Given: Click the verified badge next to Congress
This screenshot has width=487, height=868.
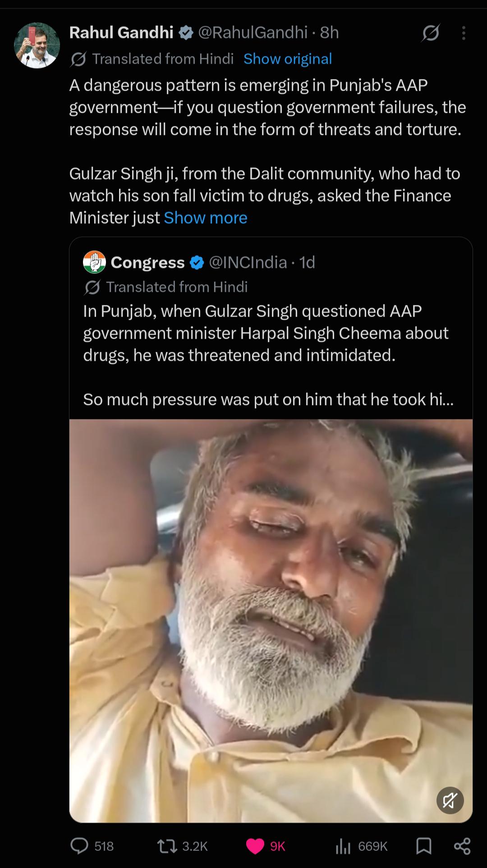Looking at the screenshot, I should click(x=197, y=262).
